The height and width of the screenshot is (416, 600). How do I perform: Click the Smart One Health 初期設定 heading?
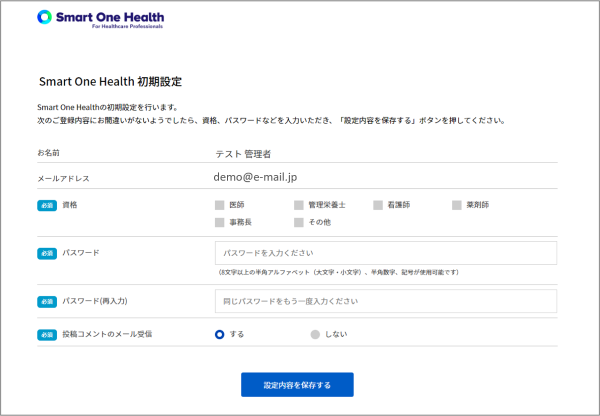110,82
